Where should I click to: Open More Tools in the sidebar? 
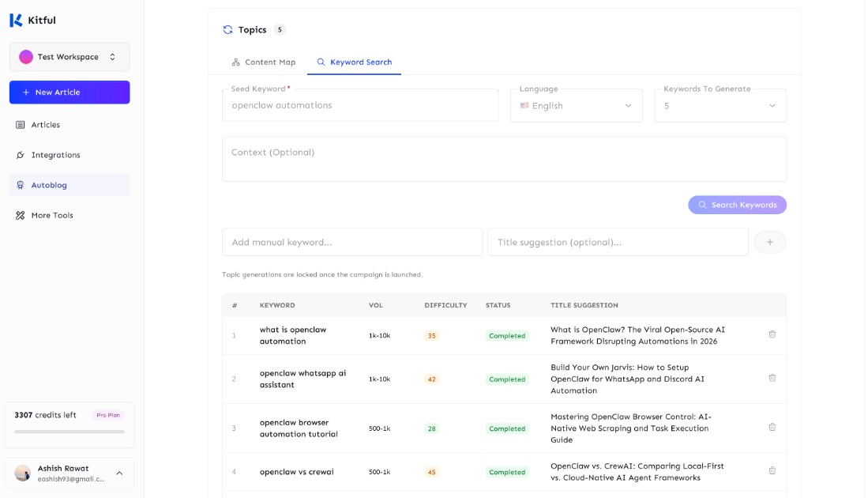[52, 215]
